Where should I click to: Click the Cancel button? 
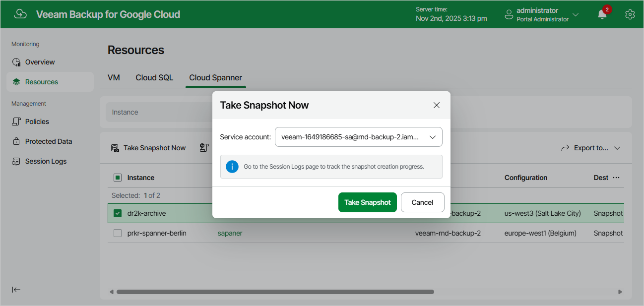click(423, 202)
